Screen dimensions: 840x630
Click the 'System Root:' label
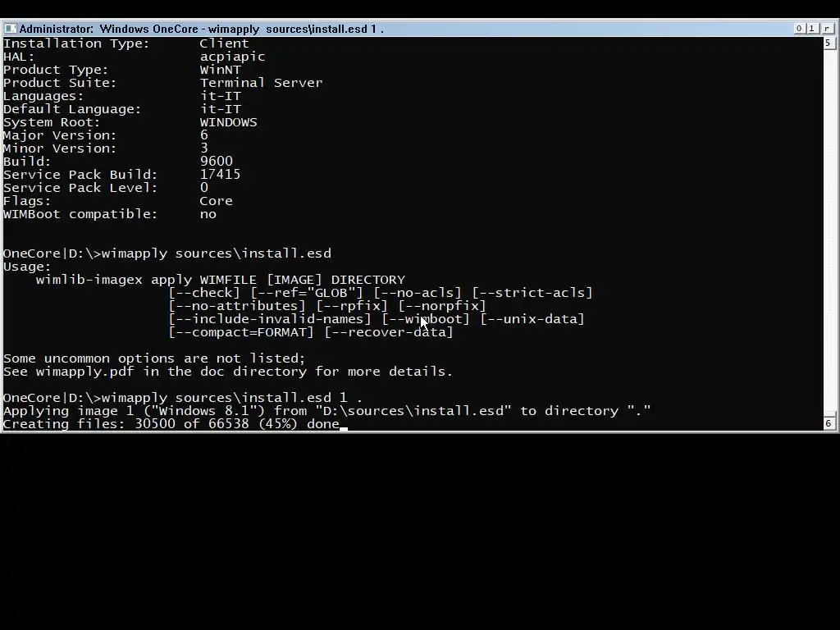[x=52, y=122]
